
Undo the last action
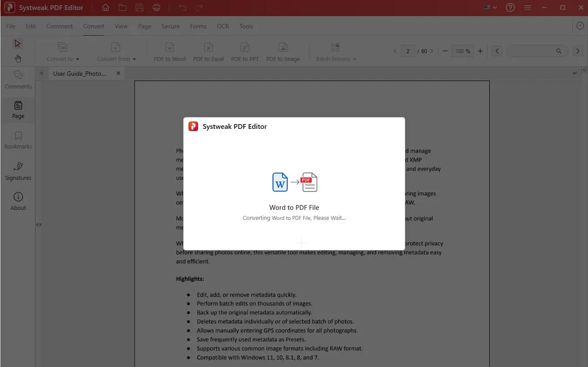pyautogui.click(x=182, y=8)
